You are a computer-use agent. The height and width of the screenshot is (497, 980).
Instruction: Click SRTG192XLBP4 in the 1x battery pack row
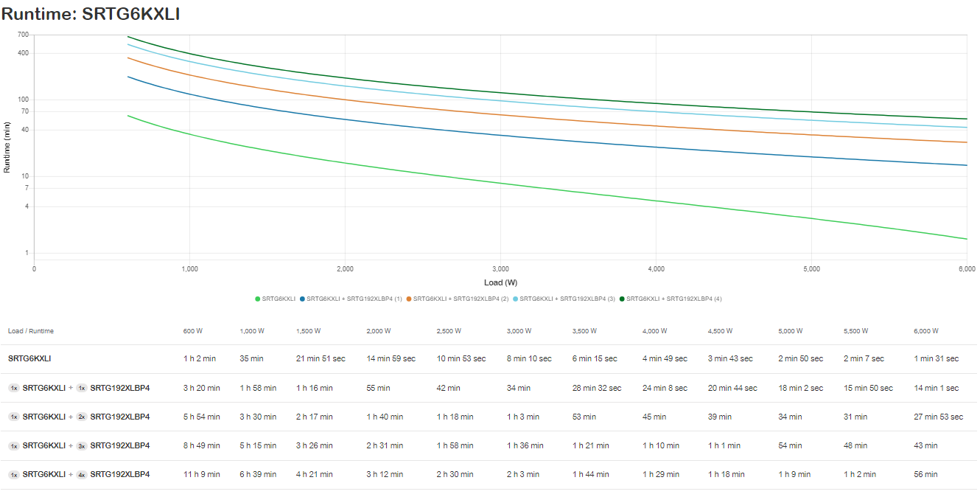click(120, 388)
